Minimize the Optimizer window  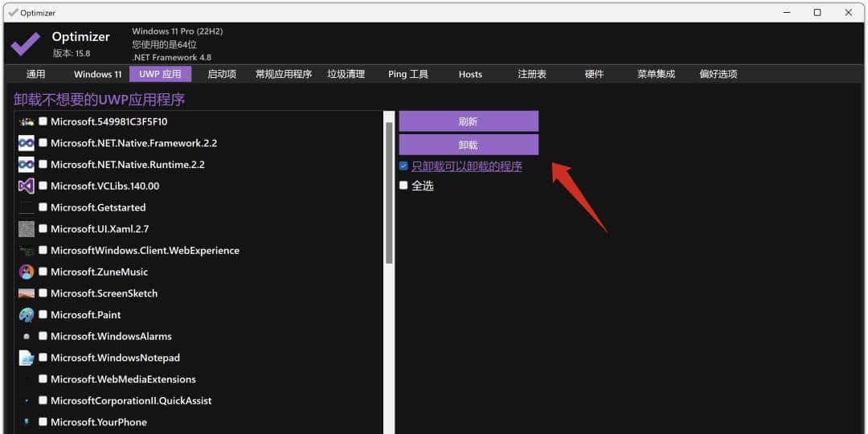[787, 12]
